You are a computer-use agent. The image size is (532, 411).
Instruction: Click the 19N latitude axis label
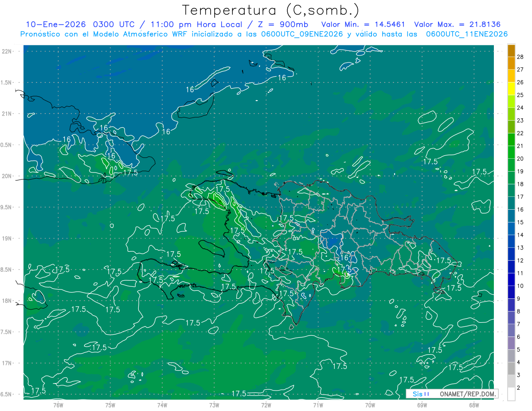pos(7,238)
